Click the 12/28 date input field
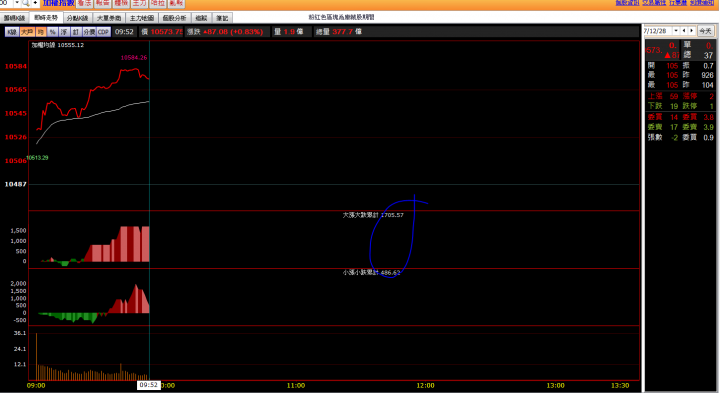The height and width of the screenshot is (393, 720). 657,31
